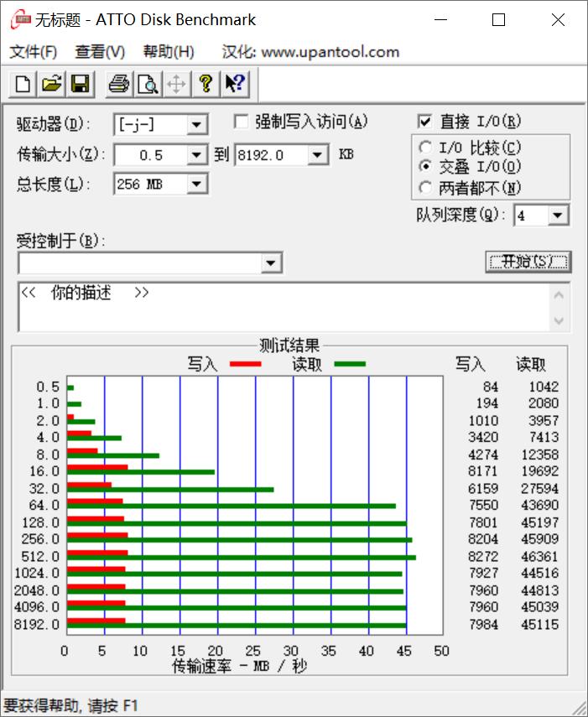Click the 读取 column header
The width and height of the screenshot is (588, 717).
[531, 364]
